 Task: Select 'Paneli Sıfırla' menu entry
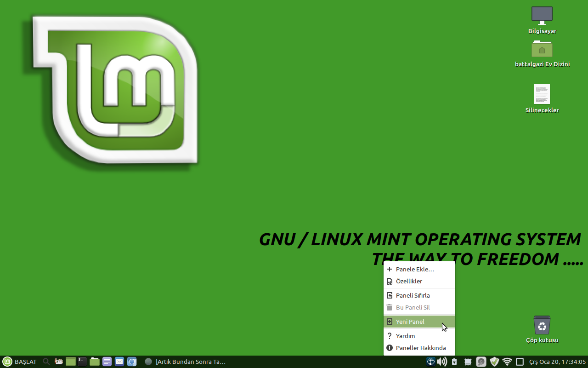point(419,295)
